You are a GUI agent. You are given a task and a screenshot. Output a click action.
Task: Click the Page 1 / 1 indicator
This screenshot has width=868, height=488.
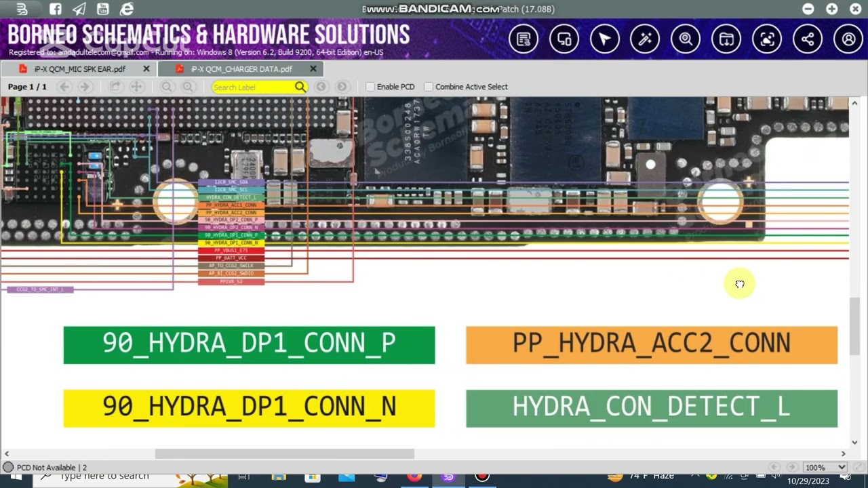click(27, 87)
